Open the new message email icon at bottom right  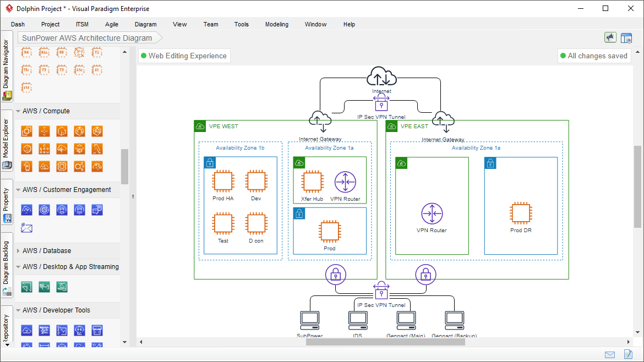609,354
